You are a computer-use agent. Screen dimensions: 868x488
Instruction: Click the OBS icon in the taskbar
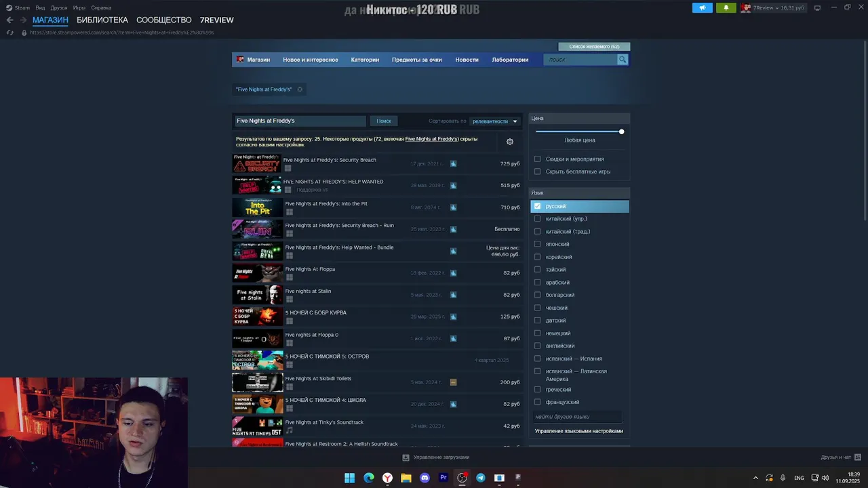point(462,478)
